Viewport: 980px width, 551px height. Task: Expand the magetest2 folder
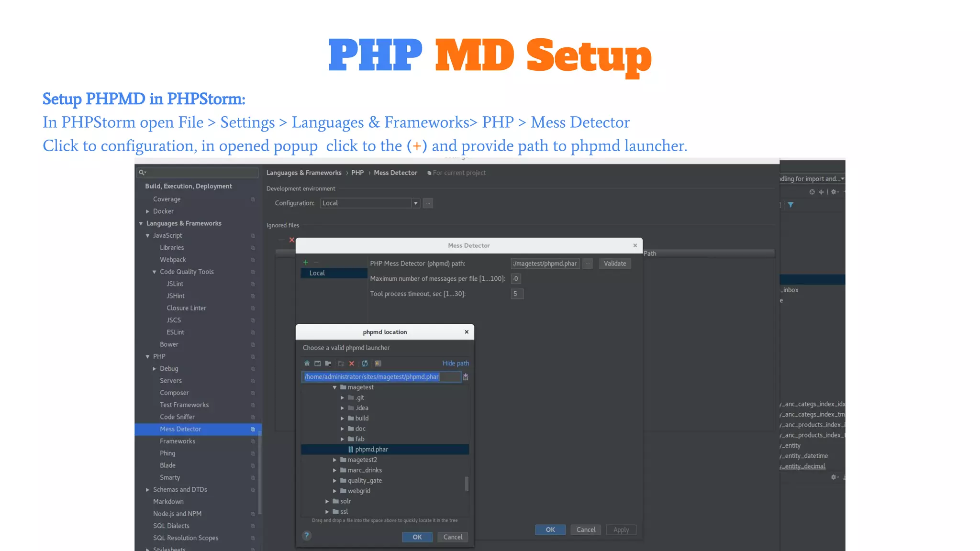tap(335, 460)
